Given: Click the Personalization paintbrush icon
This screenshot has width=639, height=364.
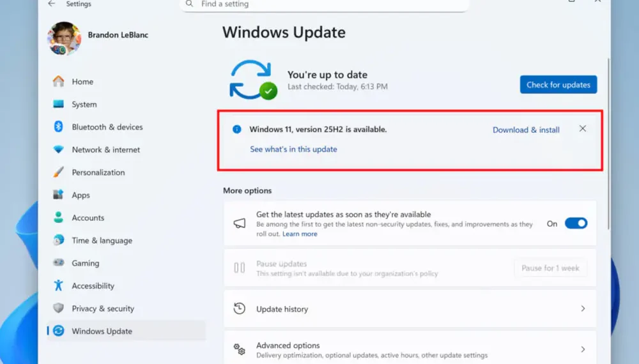Looking at the screenshot, I should click(x=59, y=172).
